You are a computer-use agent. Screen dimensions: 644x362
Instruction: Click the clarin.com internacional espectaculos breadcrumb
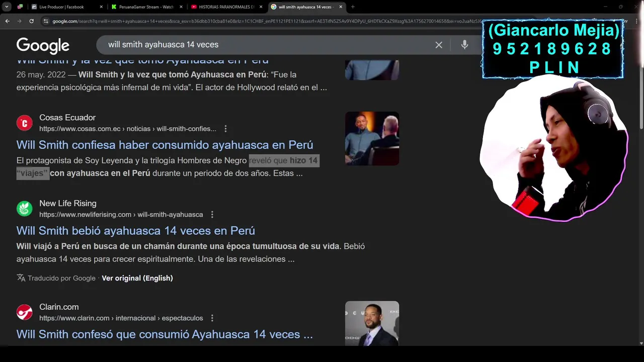click(121, 318)
